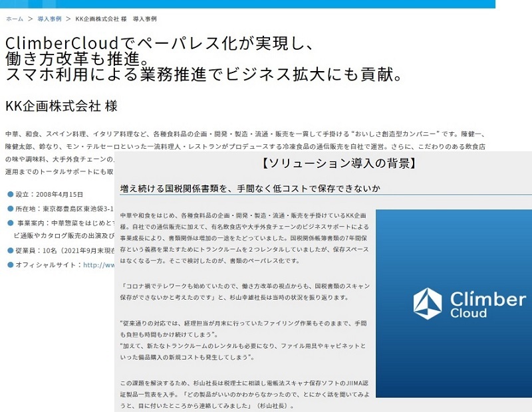Open the オフィシャルサイト http URL link
This screenshot has height=412, width=532.
98,265
